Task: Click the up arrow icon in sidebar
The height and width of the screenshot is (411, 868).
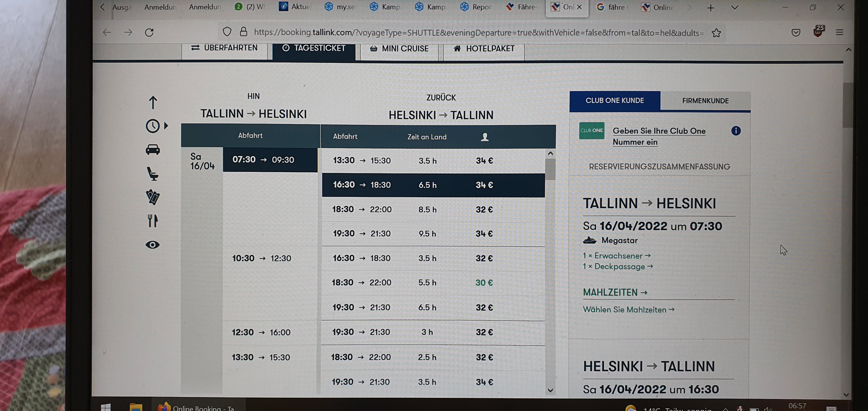Action: pyautogui.click(x=153, y=102)
